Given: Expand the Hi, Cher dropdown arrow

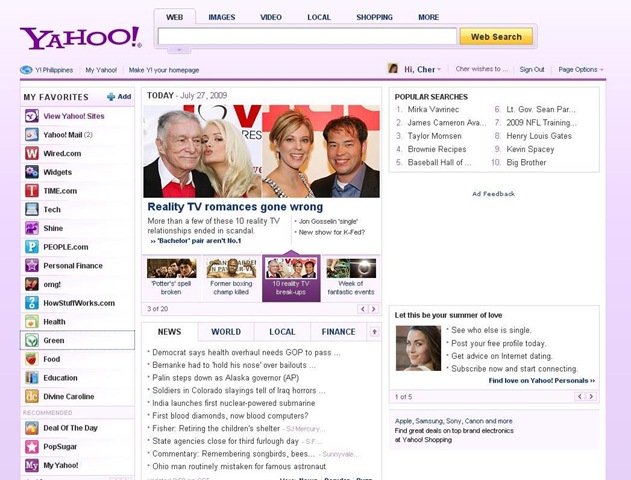Looking at the screenshot, I should point(439,70).
